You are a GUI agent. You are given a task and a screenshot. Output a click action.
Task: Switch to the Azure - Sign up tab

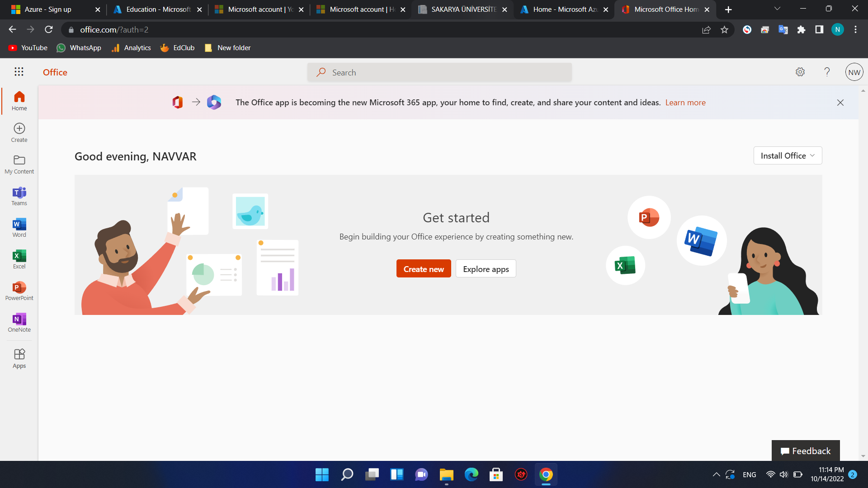[47, 9]
